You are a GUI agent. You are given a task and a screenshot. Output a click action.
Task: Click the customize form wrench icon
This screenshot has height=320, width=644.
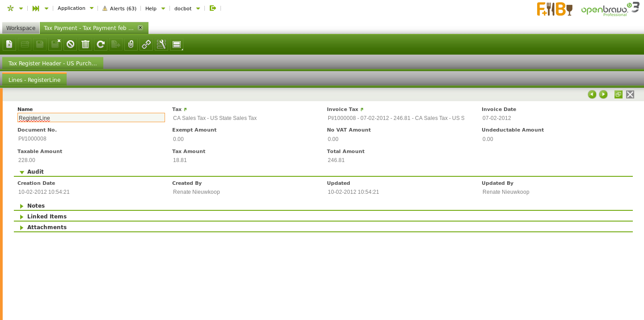[161, 44]
